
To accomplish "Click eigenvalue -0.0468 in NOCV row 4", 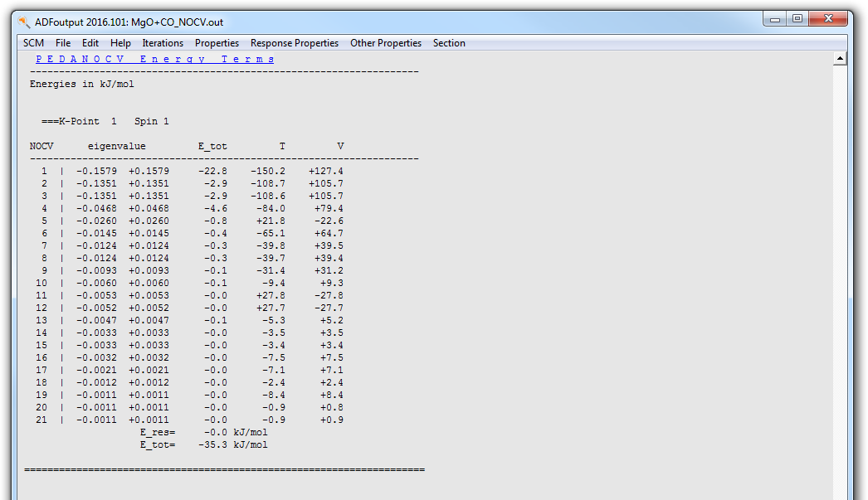I will (x=96, y=208).
